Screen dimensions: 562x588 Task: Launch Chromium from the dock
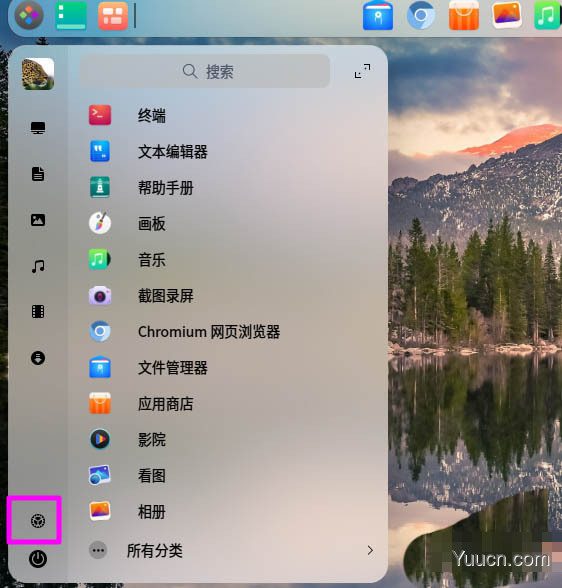point(421,15)
